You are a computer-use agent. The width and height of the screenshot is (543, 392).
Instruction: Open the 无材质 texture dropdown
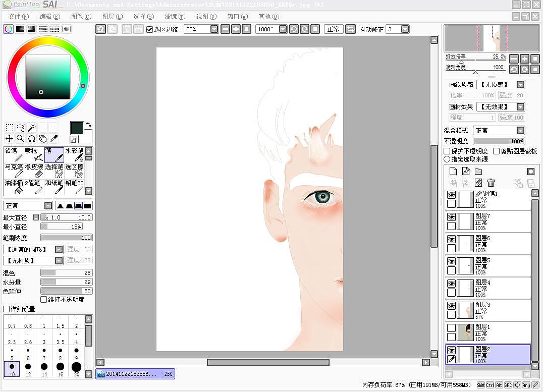coord(59,260)
